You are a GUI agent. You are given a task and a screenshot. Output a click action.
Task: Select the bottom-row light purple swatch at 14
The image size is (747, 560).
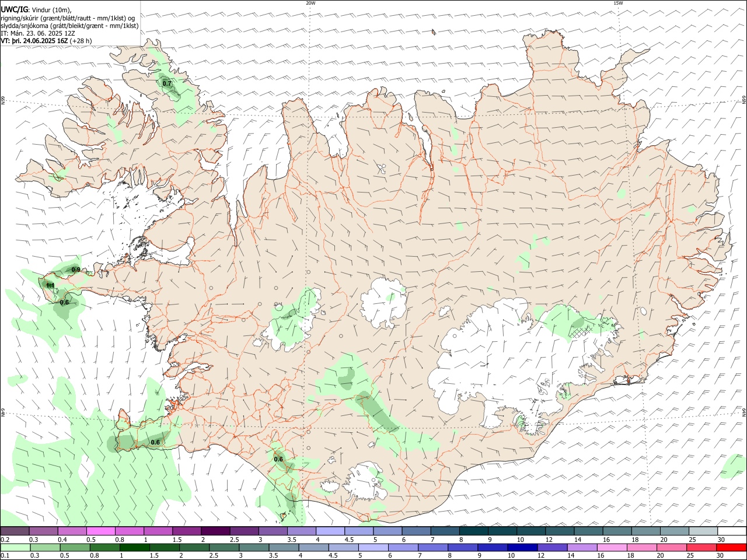point(582,547)
